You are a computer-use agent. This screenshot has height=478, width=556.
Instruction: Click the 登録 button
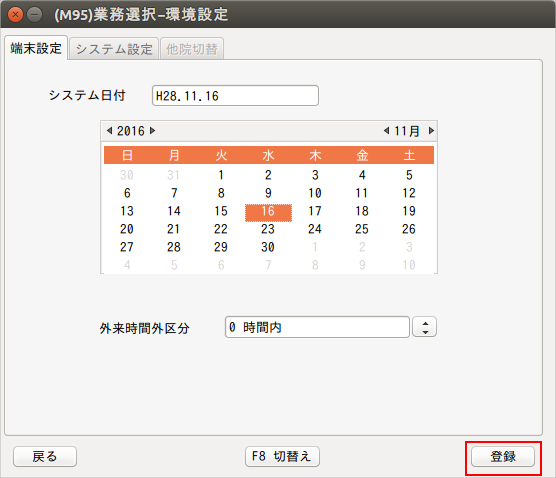click(503, 456)
